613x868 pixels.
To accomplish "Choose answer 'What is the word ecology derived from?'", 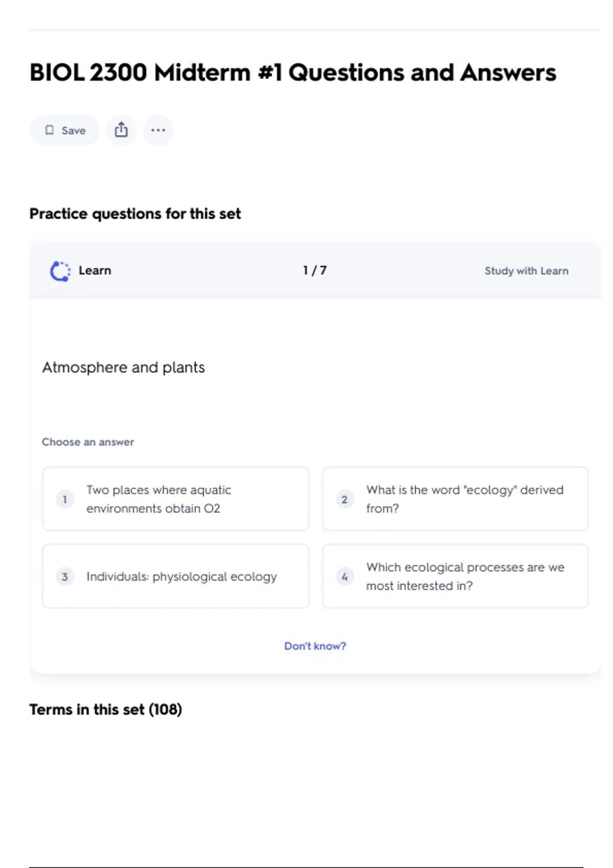I will point(455,499).
